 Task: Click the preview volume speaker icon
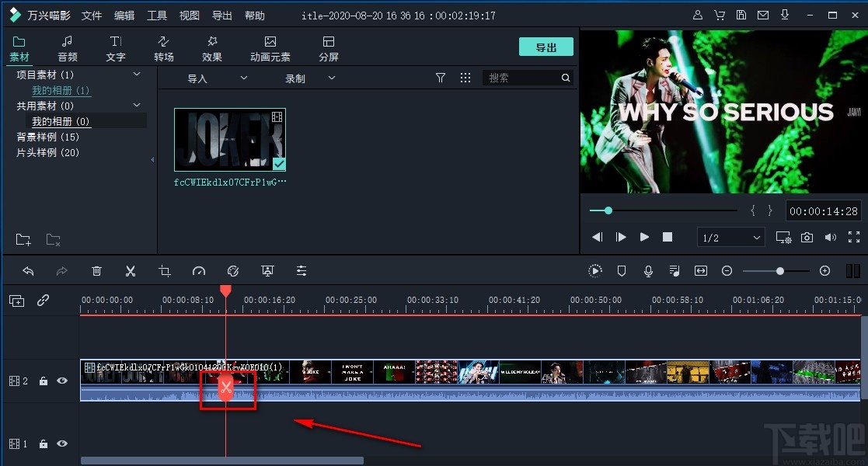[831, 238]
